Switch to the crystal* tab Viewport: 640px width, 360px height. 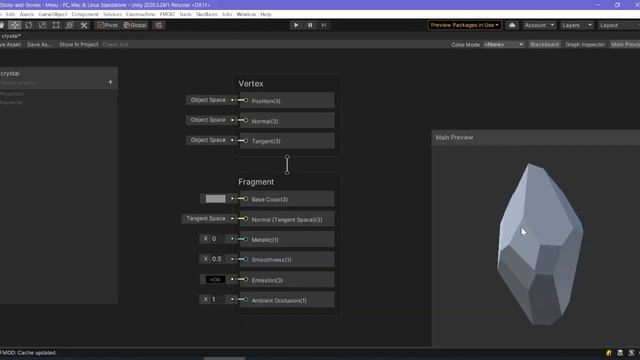[x=10, y=36]
